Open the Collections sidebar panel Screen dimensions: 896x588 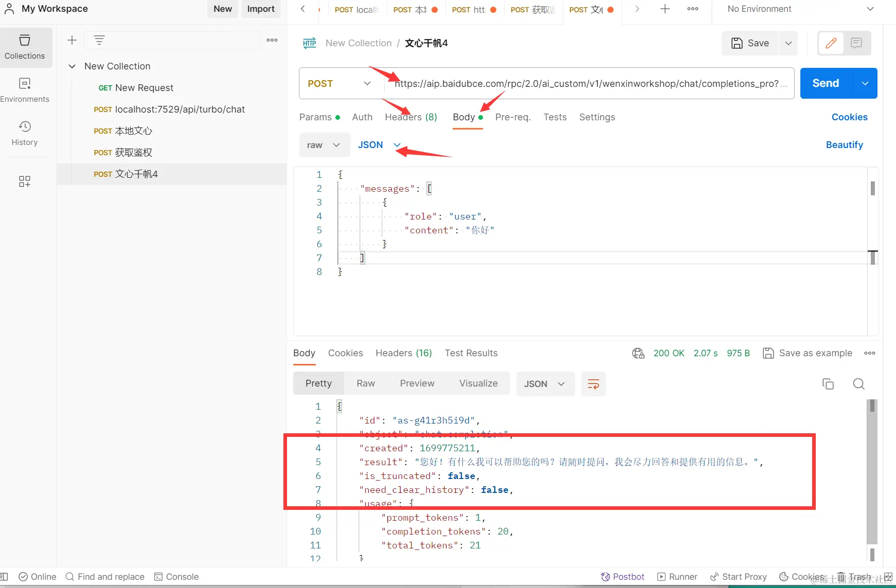click(25, 47)
